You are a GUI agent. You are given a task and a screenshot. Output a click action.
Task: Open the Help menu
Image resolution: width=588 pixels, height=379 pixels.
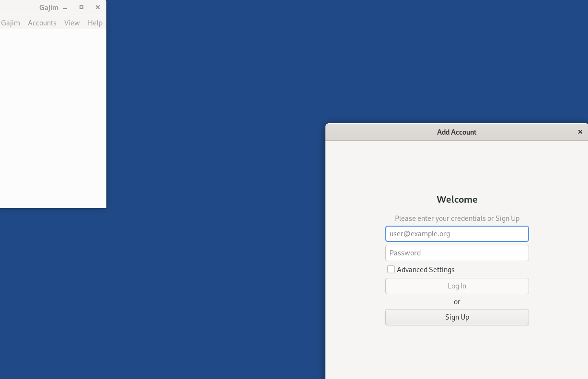click(x=95, y=23)
